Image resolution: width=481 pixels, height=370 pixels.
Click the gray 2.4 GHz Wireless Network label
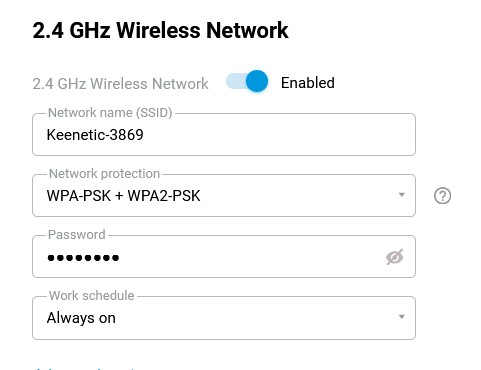point(120,83)
